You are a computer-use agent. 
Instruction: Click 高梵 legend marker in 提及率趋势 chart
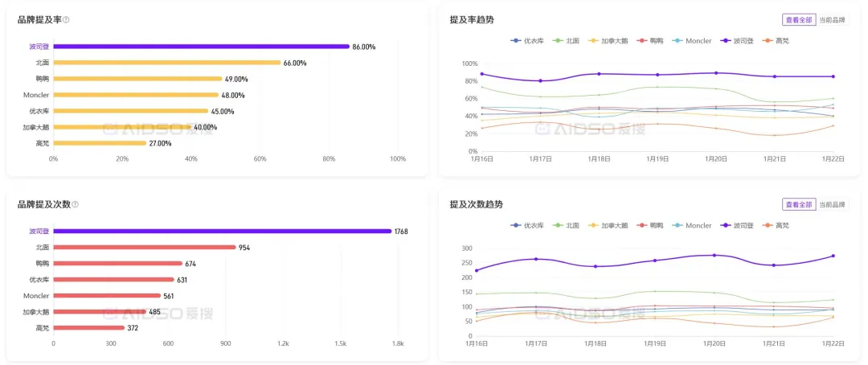[768, 40]
